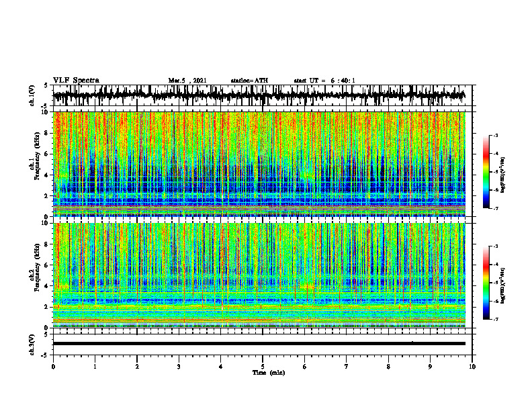Click the ch.2 color scale bar
Image resolution: width=532 pixels, height=411 pixels.
(486, 283)
